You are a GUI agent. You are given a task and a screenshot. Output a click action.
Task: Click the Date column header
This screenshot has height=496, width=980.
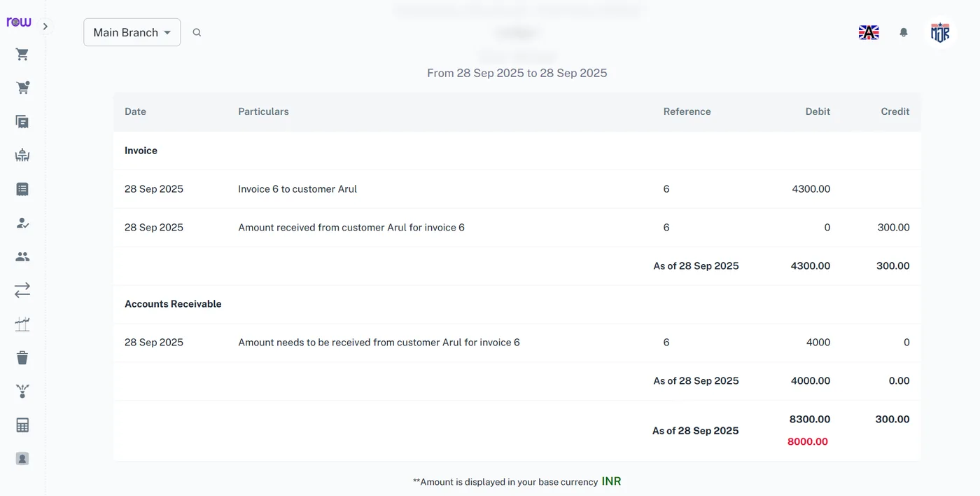[x=135, y=111]
